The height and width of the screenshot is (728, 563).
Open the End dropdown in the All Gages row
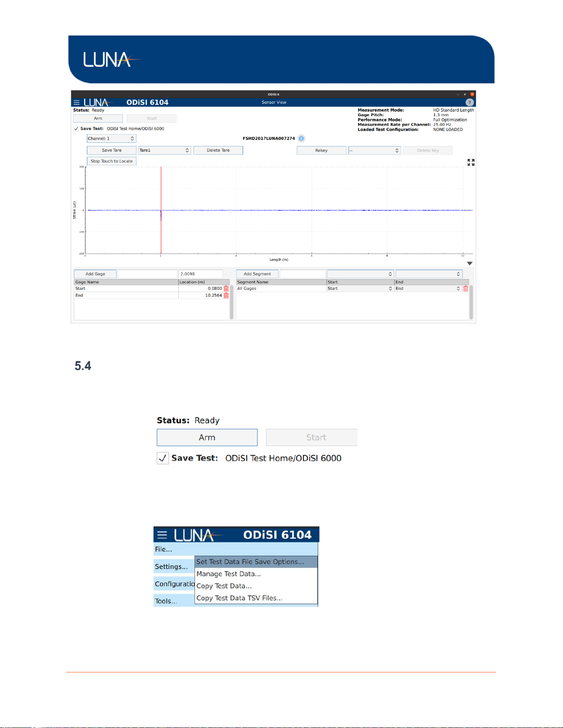tap(428, 288)
